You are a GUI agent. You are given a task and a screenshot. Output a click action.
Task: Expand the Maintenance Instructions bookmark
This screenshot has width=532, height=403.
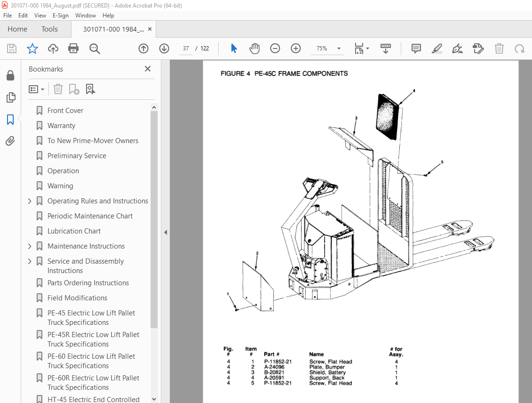(29, 246)
